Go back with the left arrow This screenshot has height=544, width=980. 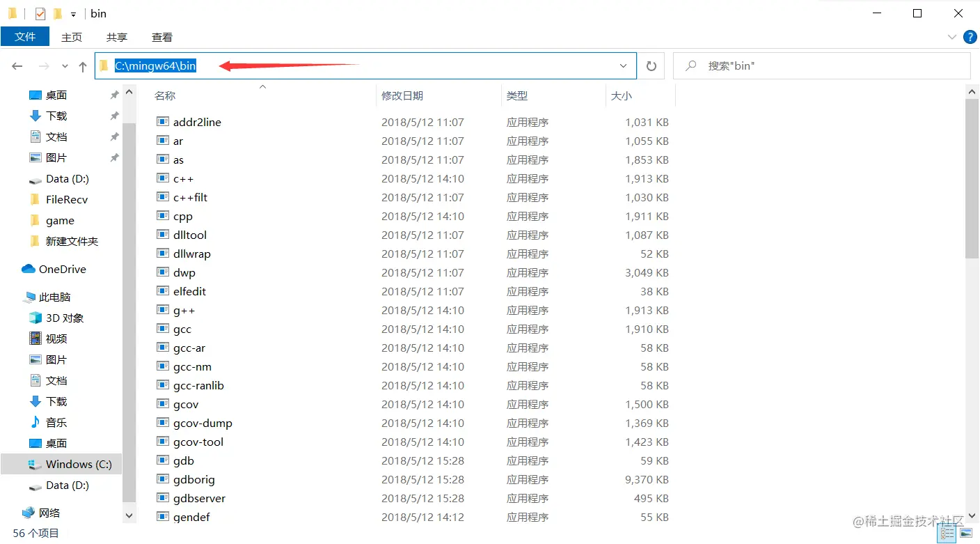click(x=17, y=66)
